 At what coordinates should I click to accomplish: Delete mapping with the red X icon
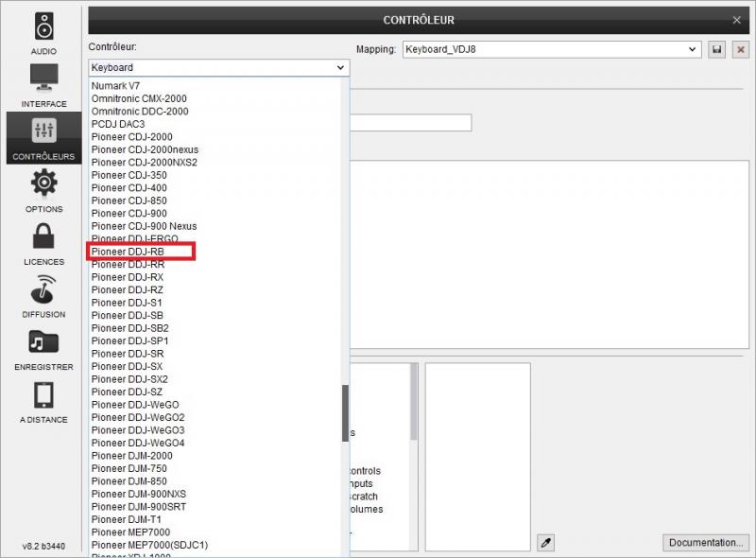click(740, 49)
